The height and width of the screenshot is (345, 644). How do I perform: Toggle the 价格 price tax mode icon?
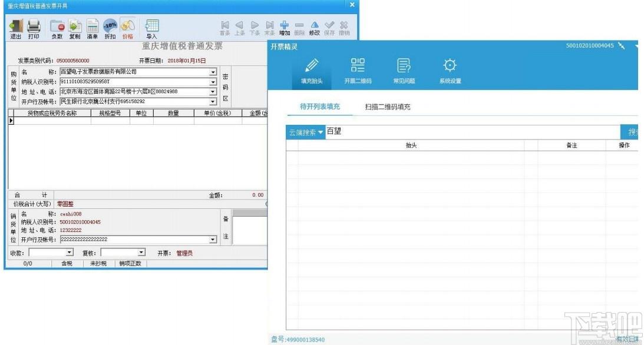(x=128, y=29)
